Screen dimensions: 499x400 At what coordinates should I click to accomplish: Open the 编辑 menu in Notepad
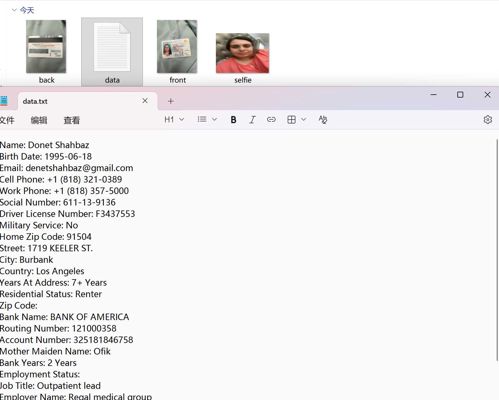pyautogui.click(x=39, y=120)
